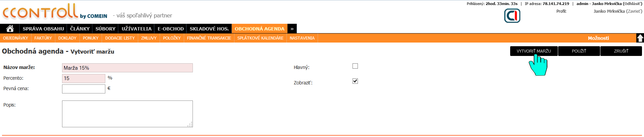This screenshot has height=137, width=644.
Task: Click the COMEIN logo icon
Action: click(512, 16)
